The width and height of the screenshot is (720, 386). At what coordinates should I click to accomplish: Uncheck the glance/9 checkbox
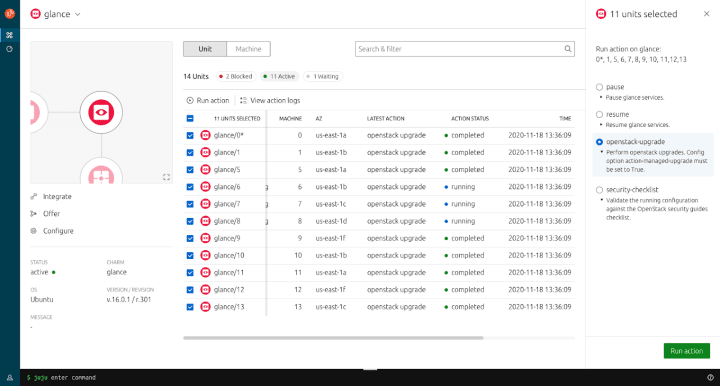190,238
